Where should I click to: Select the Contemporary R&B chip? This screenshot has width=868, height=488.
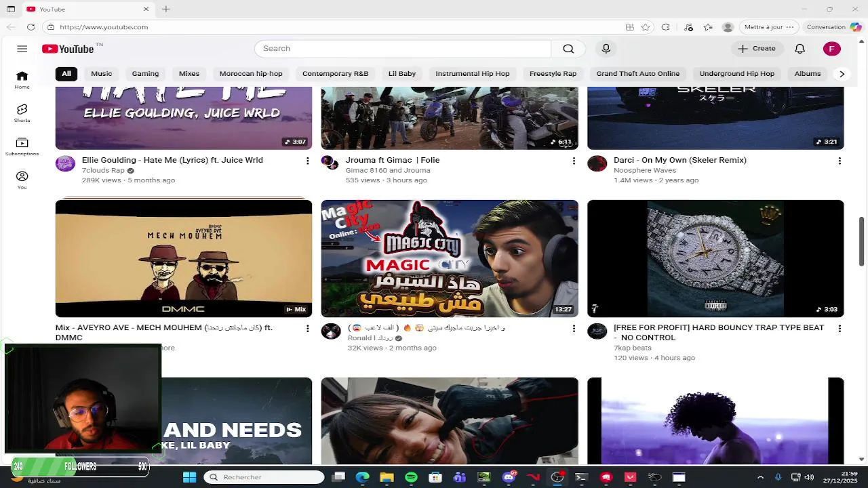335,74
